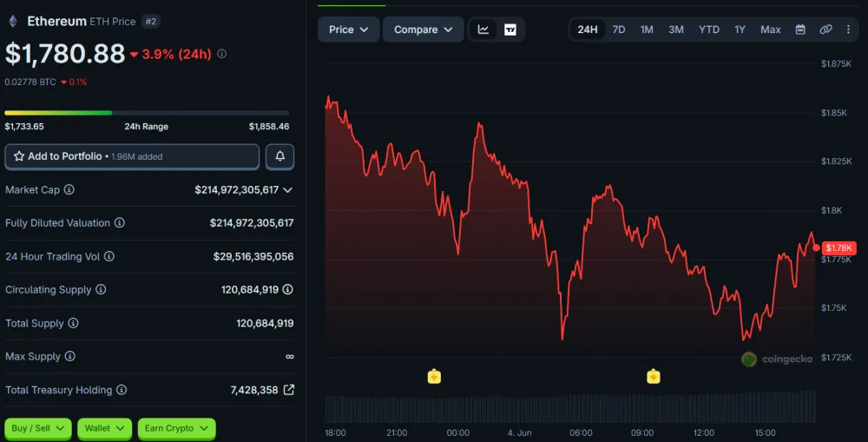This screenshot has width=868, height=442.
Task: Click the $29,516,395,056 trading volume value
Action: [x=253, y=256]
